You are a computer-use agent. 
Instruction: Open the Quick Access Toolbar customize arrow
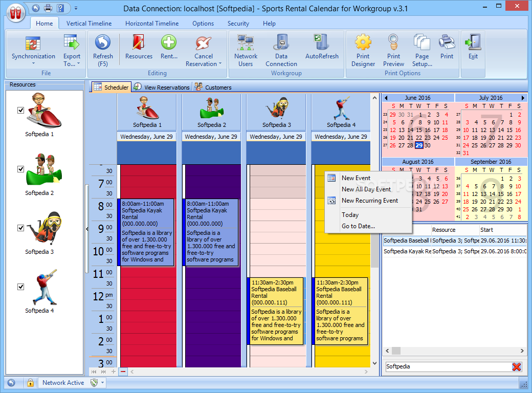tap(76, 8)
